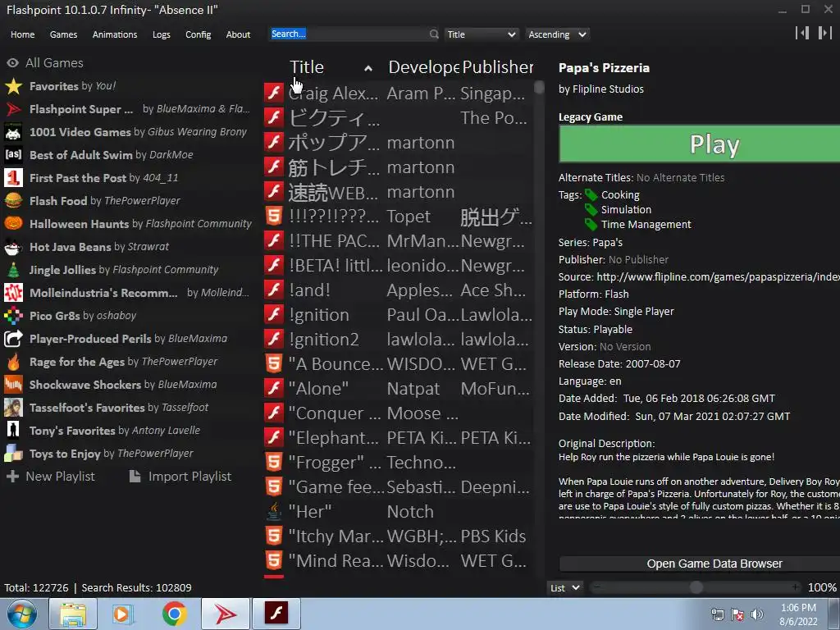This screenshot has height=630, width=840.
Task: Click the search magnifier icon
Action: coord(433,34)
